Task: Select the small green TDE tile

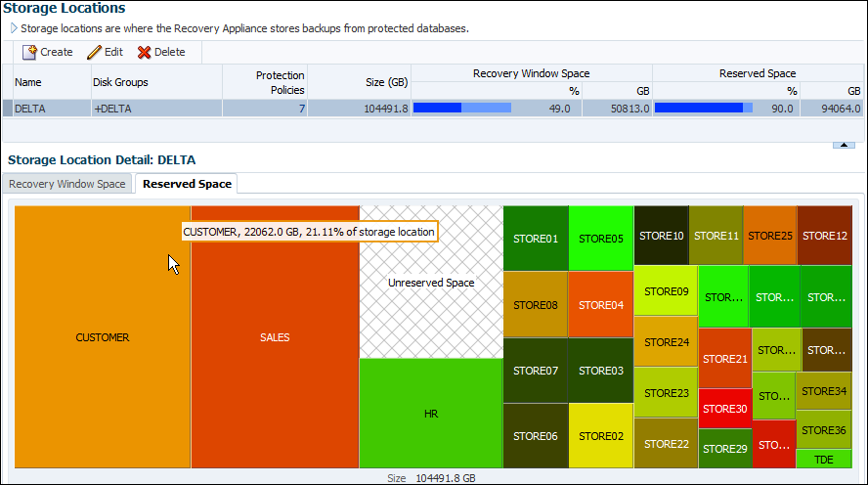Action: 824,460
